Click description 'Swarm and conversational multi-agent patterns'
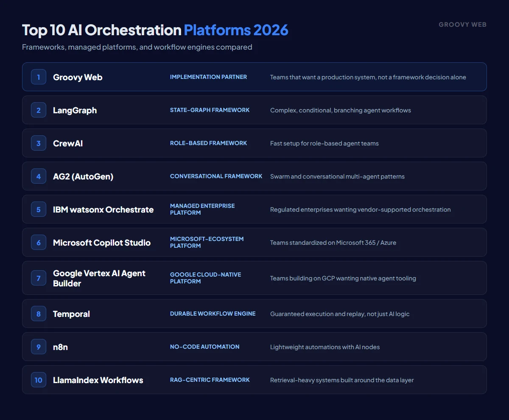Image resolution: width=509 pixels, height=420 pixels. pos(337,176)
